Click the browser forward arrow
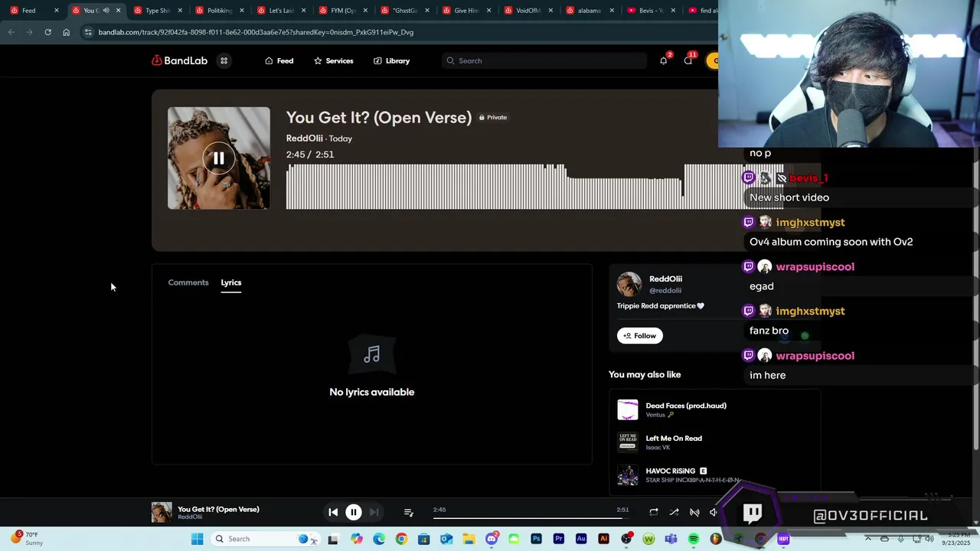The height and width of the screenshot is (551, 980). (29, 32)
